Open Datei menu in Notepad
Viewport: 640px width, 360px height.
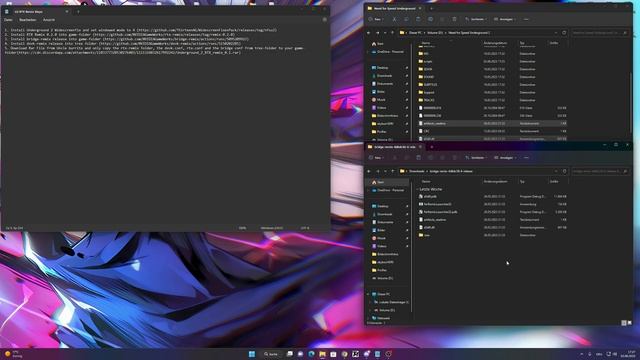point(8,20)
